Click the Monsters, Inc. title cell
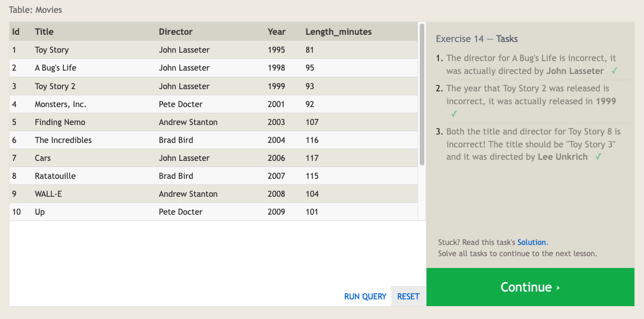 [61, 104]
